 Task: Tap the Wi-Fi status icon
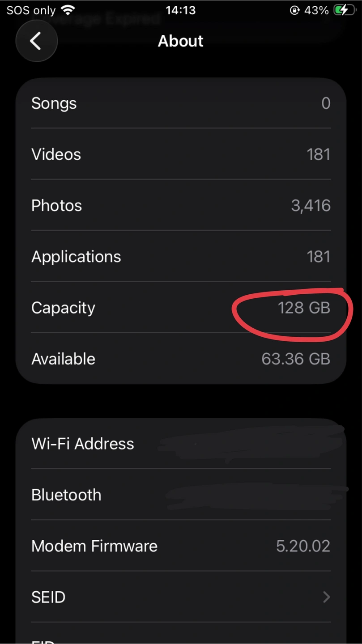tap(68, 10)
